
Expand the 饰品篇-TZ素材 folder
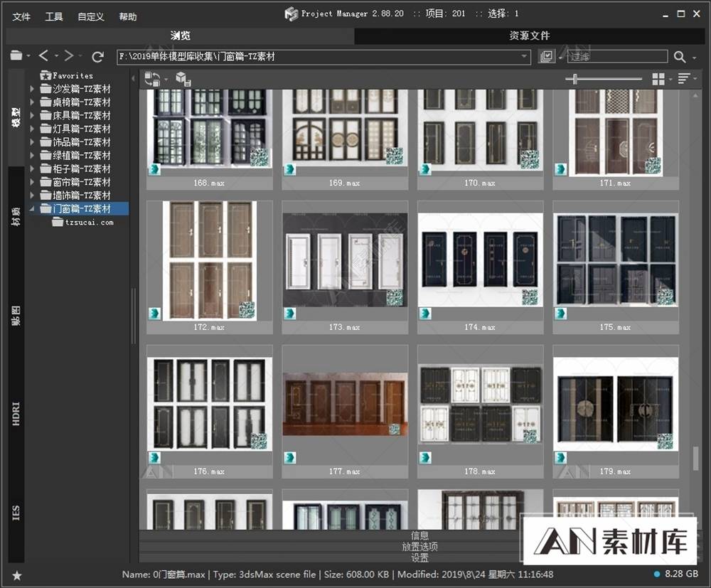click(32, 142)
